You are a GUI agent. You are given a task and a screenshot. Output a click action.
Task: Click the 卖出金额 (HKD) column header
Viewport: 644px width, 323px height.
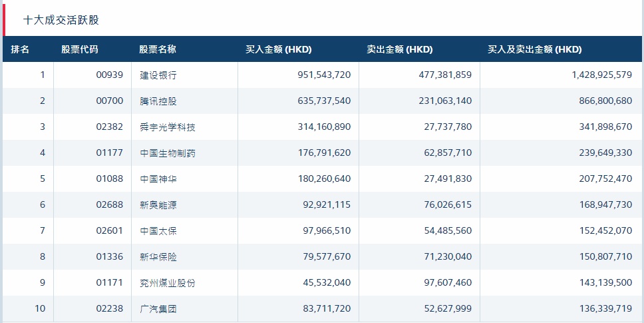pyautogui.click(x=399, y=50)
